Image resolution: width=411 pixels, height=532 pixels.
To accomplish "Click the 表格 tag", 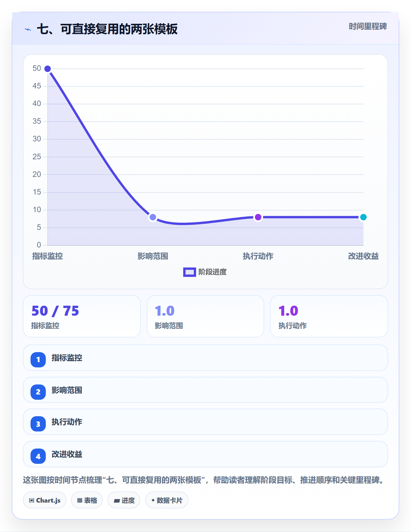I will tap(87, 500).
